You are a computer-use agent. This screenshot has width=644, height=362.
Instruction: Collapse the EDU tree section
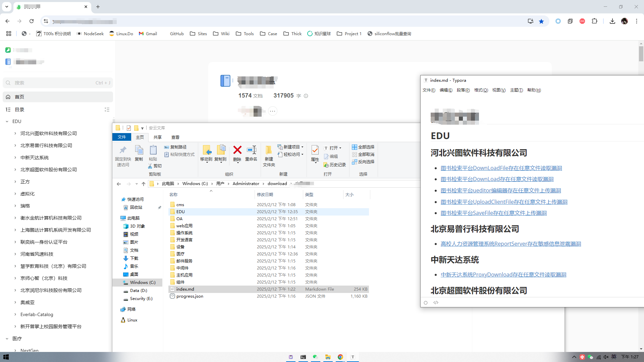(7, 121)
